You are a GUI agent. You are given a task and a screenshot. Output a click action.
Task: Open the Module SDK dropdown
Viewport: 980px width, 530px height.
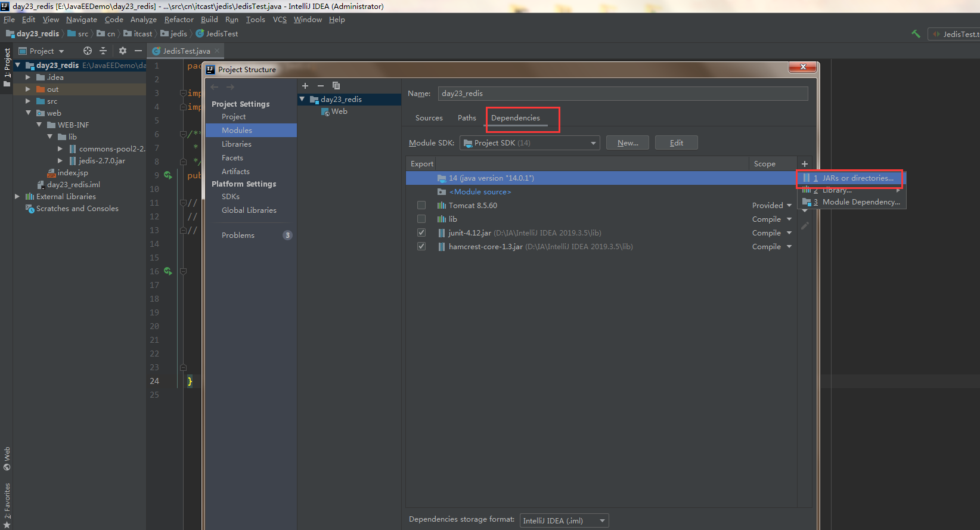(x=530, y=143)
